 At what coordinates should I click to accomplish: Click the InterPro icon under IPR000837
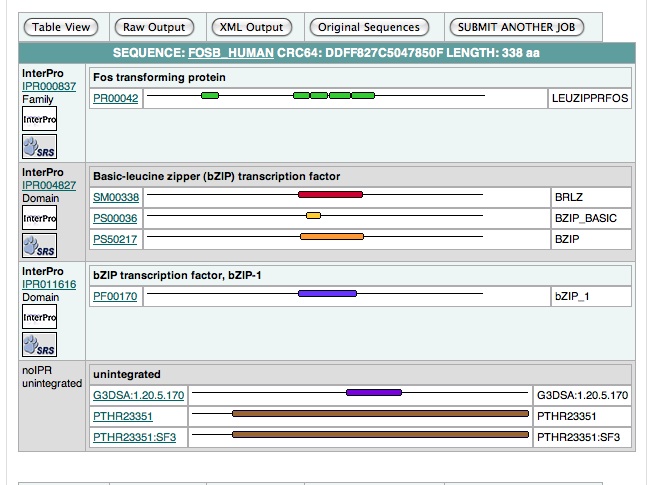[x=39, y=121]
